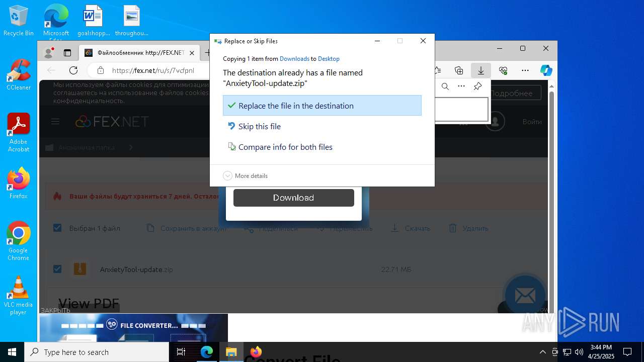Open Edge from the taskbar
The image size is (644, 362).
207,352
